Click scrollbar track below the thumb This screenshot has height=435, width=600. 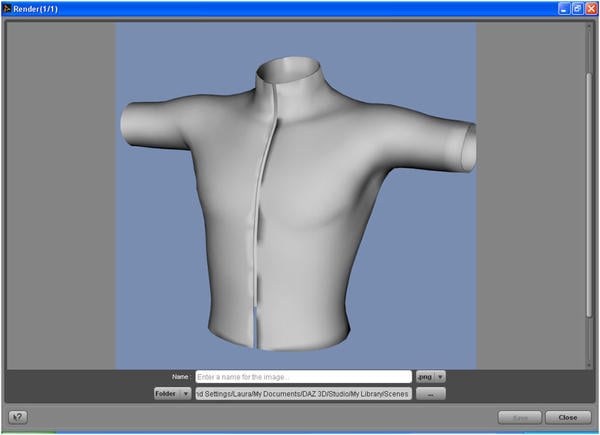click(x=589, y=340)
